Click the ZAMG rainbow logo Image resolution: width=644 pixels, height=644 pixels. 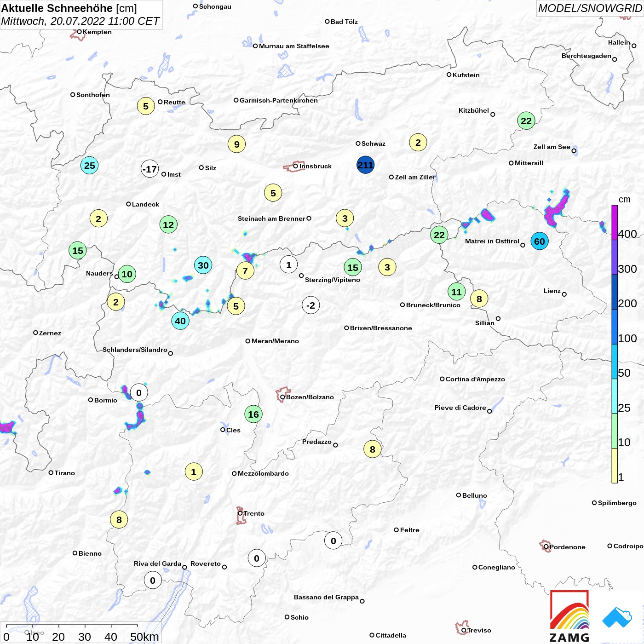click(x=569, y=616)
